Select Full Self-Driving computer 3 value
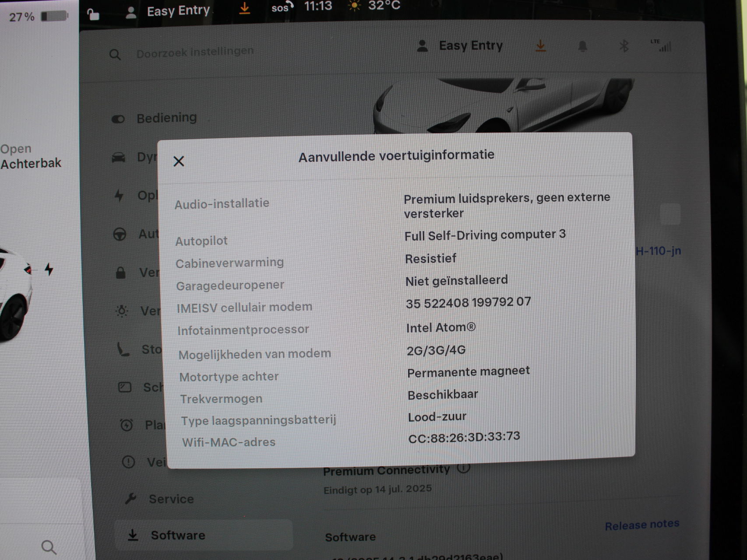 coord(485,235)
